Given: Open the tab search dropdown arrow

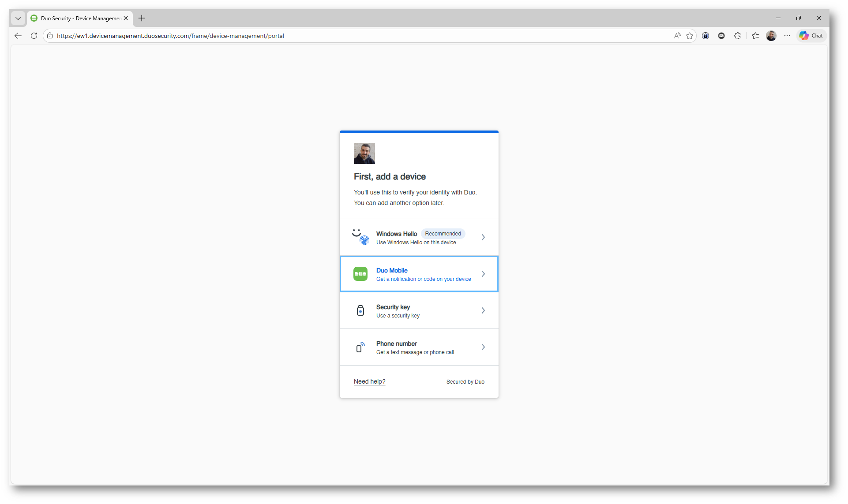Looking at the screenshot, I should pos(18,18).
